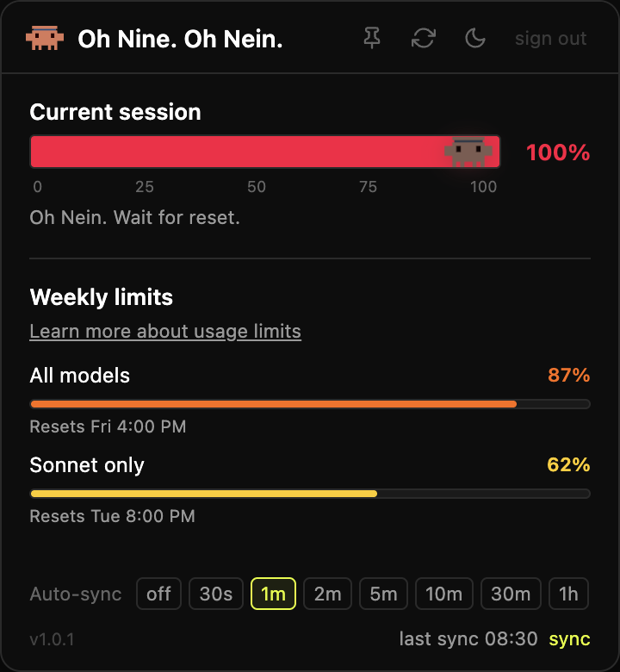Select the 1m auto-sync interval

(273, 594)
